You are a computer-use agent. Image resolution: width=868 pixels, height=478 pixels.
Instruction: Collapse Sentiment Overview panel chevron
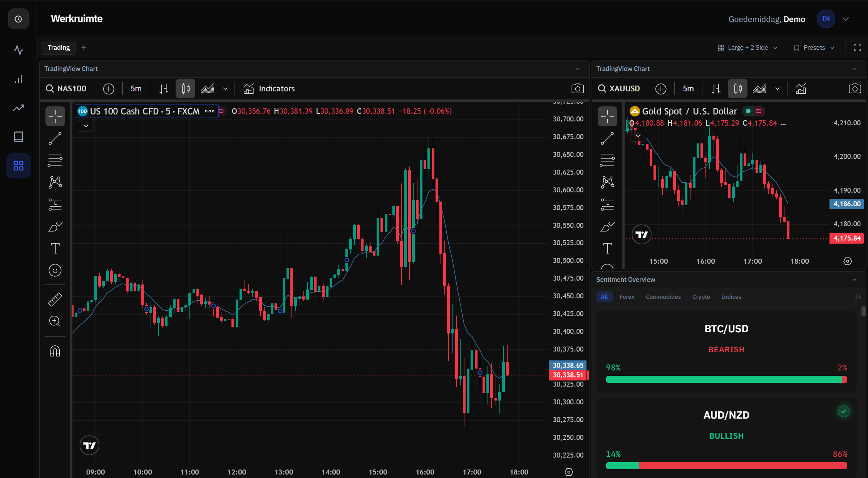855,280
